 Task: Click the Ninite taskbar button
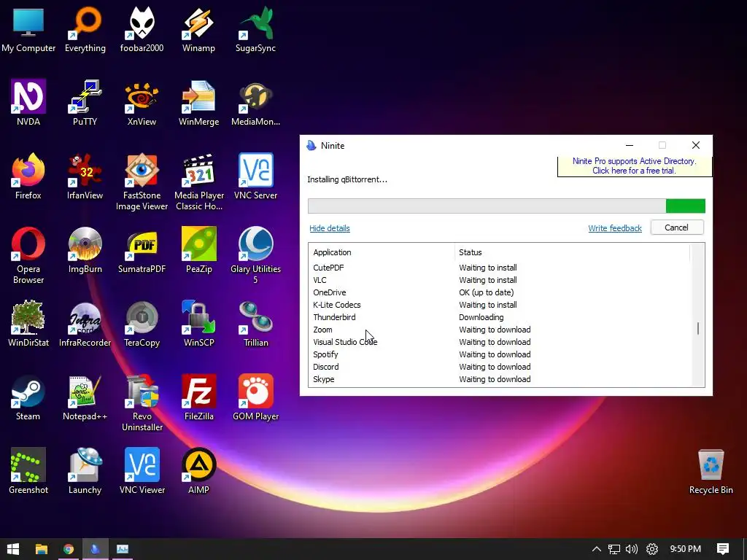tap(96, 549)
